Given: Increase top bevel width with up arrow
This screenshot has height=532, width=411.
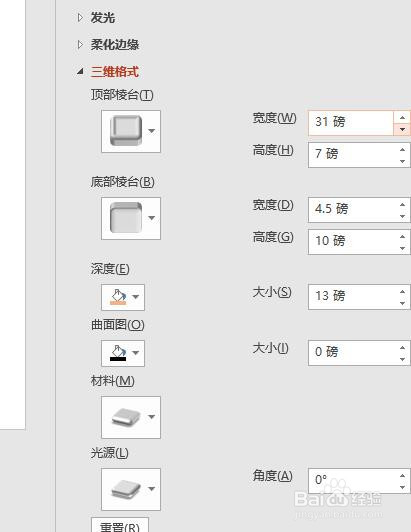Looking at the screenshot, I should [x=402, y=117].
